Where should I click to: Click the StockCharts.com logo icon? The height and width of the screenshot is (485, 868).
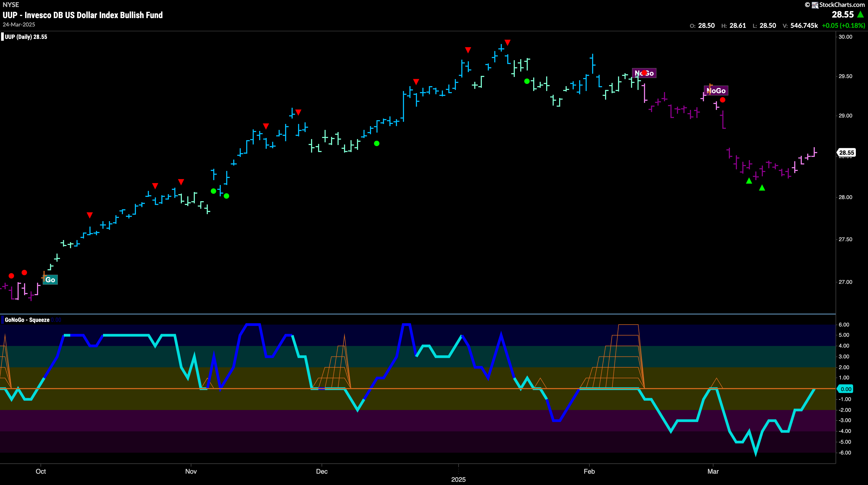tap(815, 5)
